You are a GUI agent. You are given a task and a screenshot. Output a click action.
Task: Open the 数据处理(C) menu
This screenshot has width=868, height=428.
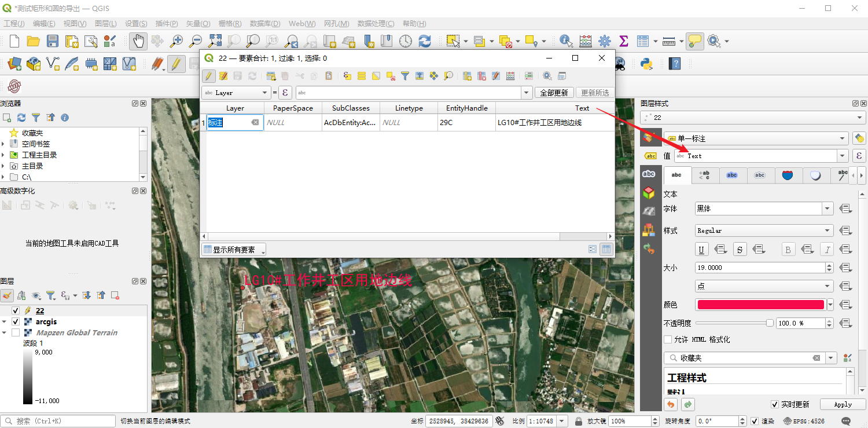coord(376,23)
